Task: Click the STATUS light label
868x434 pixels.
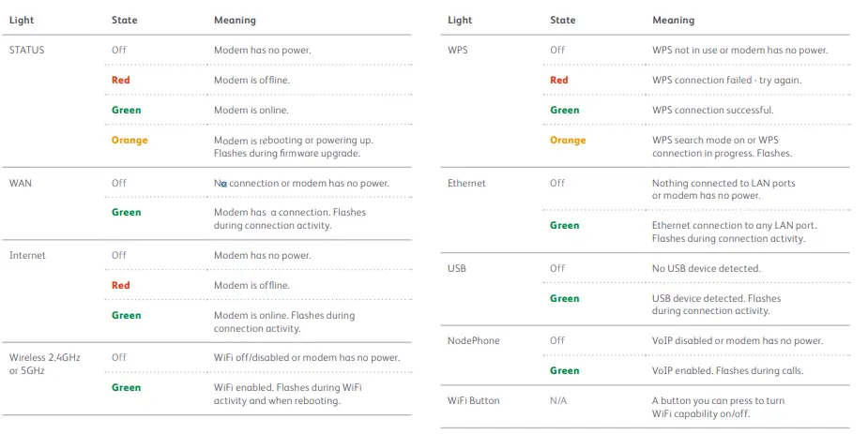Action: 26,50
